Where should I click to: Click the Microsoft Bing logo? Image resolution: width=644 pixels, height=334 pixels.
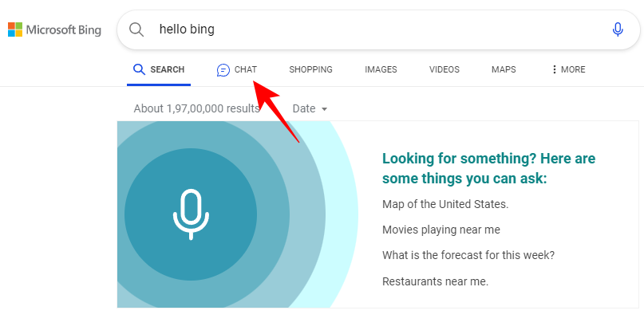pos(54,29)
